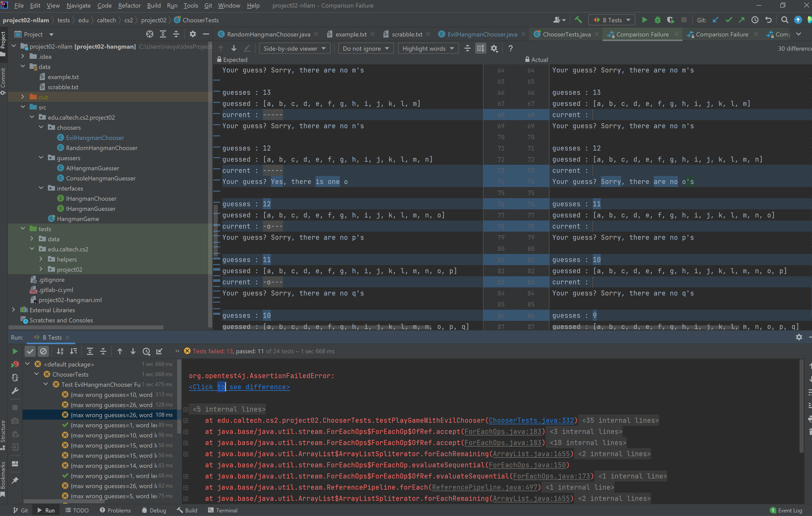Click the Select Opened File target icon
Image resolution: width=812 pixels, height=516 pixels.
coord(150,34)
